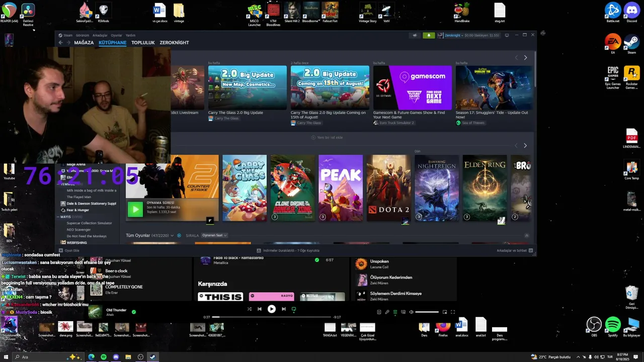Open the 'Oynanan Saat' sort dropdown
This screenshot has width=644, height=362.
pos(214,235)
